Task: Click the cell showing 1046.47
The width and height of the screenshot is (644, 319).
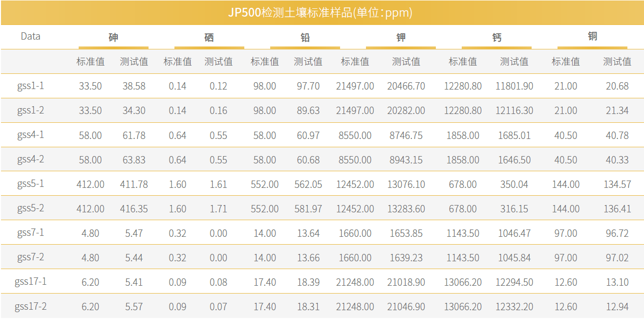Action: click(x=515, y=233)
